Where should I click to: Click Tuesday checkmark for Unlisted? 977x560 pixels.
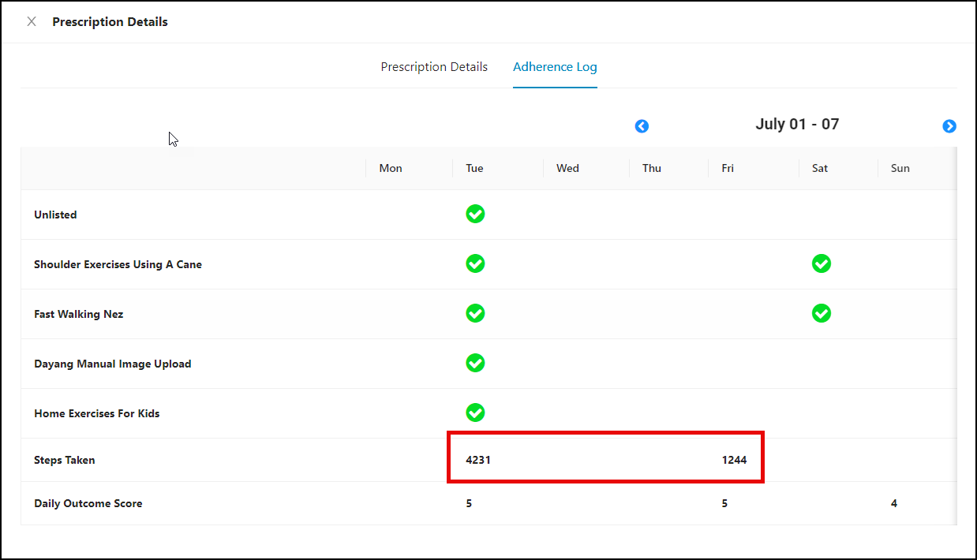coord(475,214)
